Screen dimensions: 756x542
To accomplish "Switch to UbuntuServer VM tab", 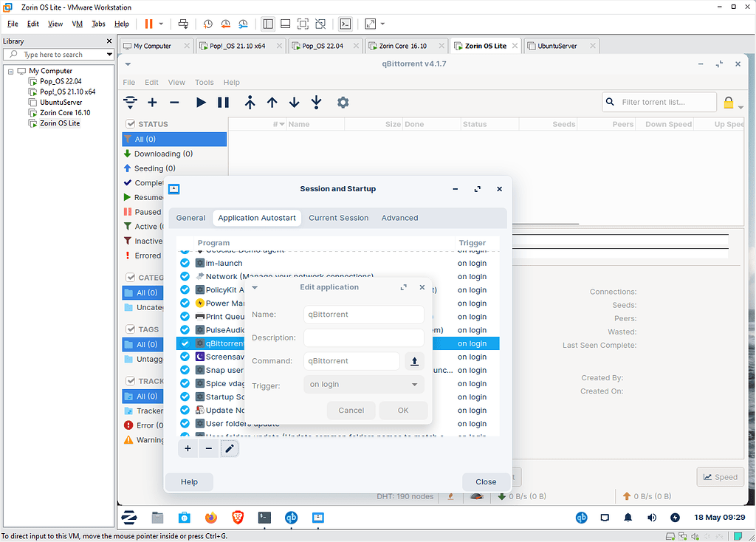I will (557, 46).
